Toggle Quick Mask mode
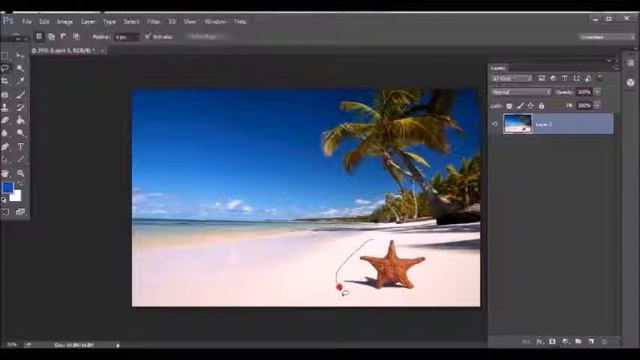This screenshot has height=360, width=640. (x=5, y=212)
